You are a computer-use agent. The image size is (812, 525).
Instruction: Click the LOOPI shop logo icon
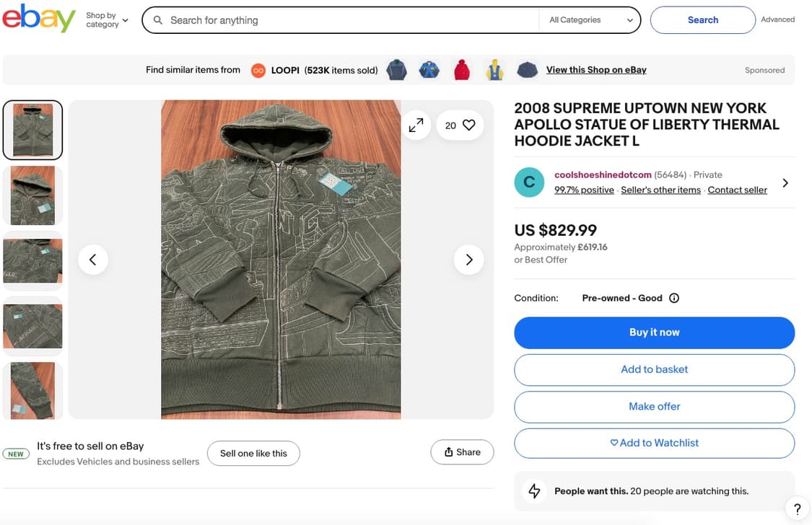coord(258,71)
